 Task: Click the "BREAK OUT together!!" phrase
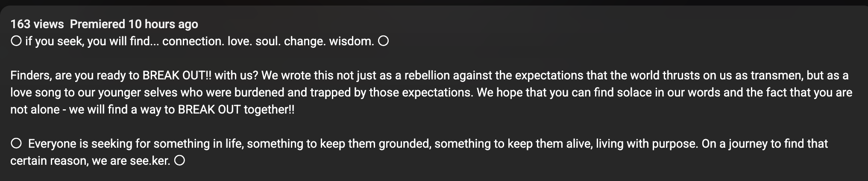click(x=236, y=110)
